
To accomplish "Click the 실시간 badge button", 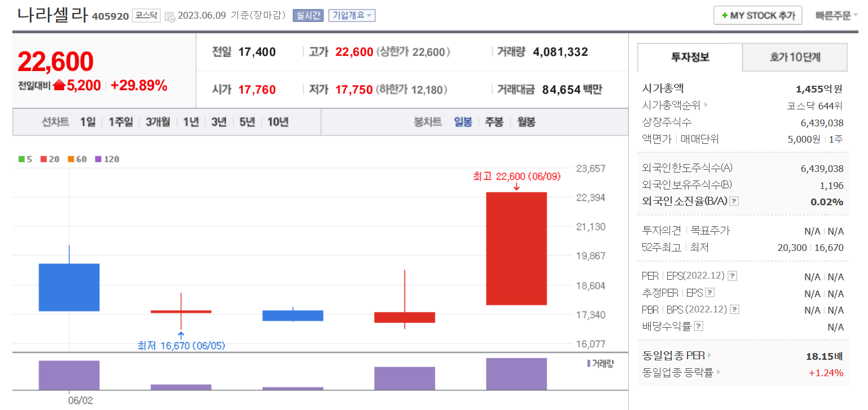I will (x=308, y=16).
